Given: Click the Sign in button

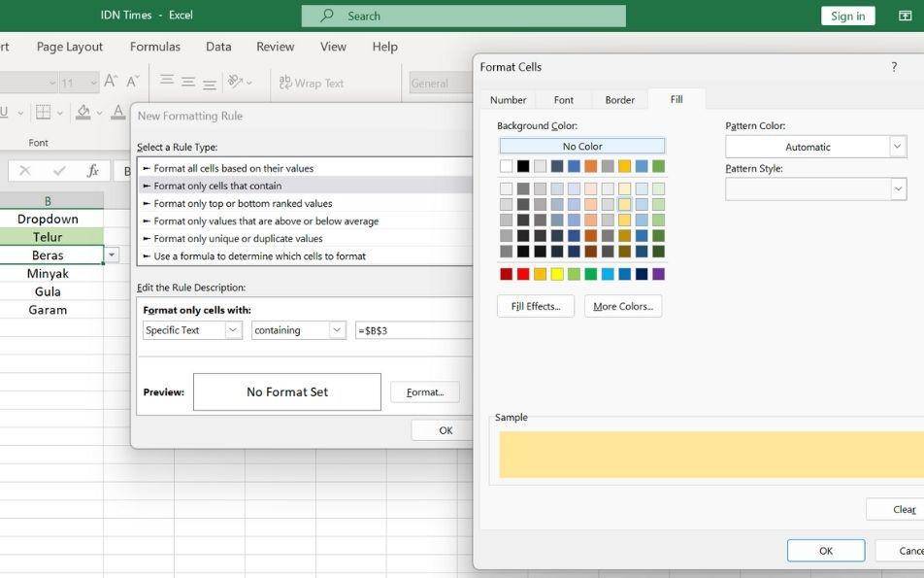Looking at the screenshot, I should point(848,16).
